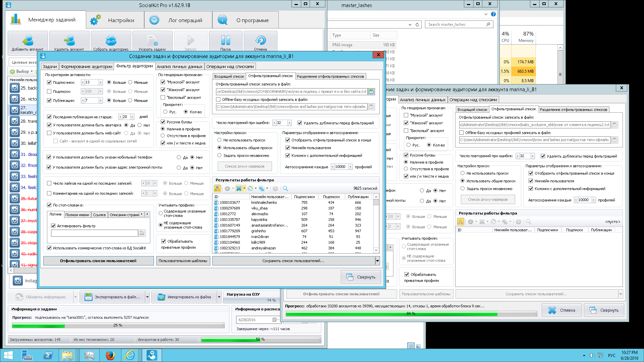Open dropdown arrow next to blue X delete icon

(244, 188)
